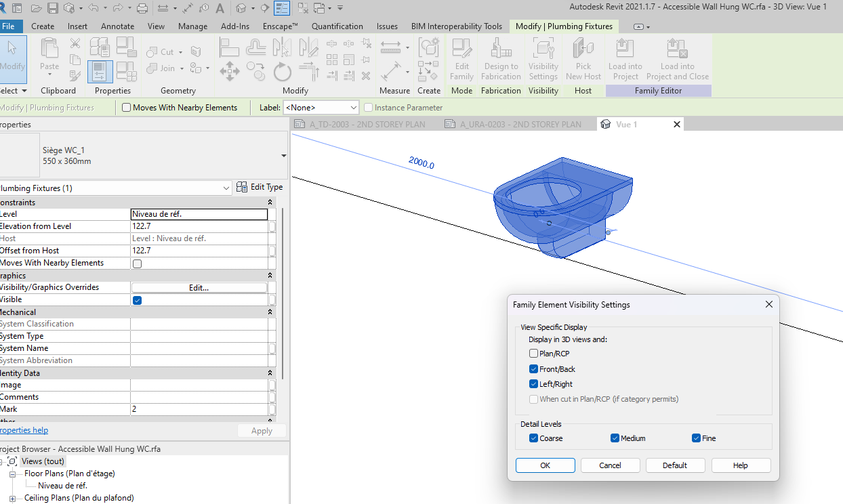The image size is (843, 504).
Task: Edit the Elevation from Level value field
Action: pos(199,226)
